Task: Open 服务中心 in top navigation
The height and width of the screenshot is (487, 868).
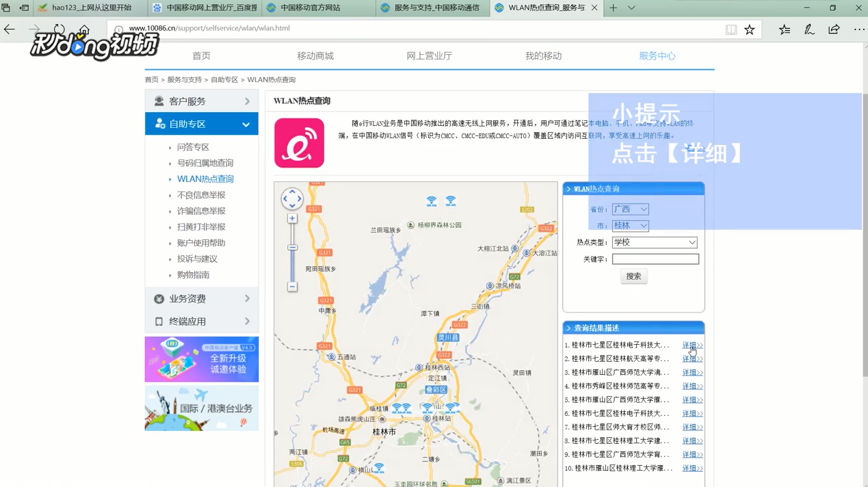Action: tap(657, 56)
